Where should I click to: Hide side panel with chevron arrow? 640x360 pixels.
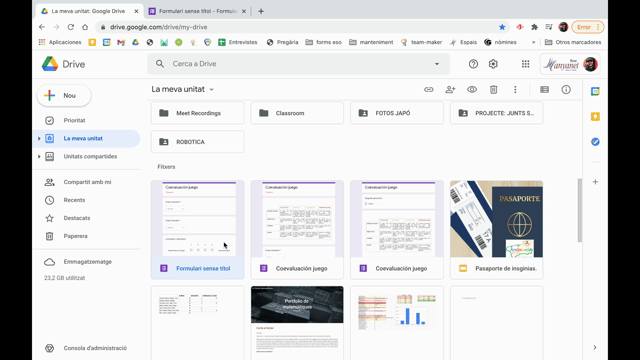(x=595, y=347)
